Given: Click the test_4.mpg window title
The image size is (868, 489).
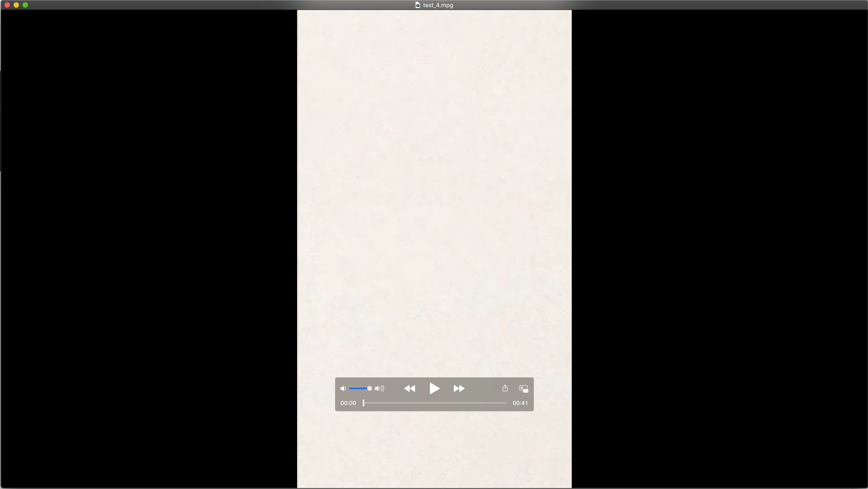Looking at the screenshot, I should coord(438,5).
